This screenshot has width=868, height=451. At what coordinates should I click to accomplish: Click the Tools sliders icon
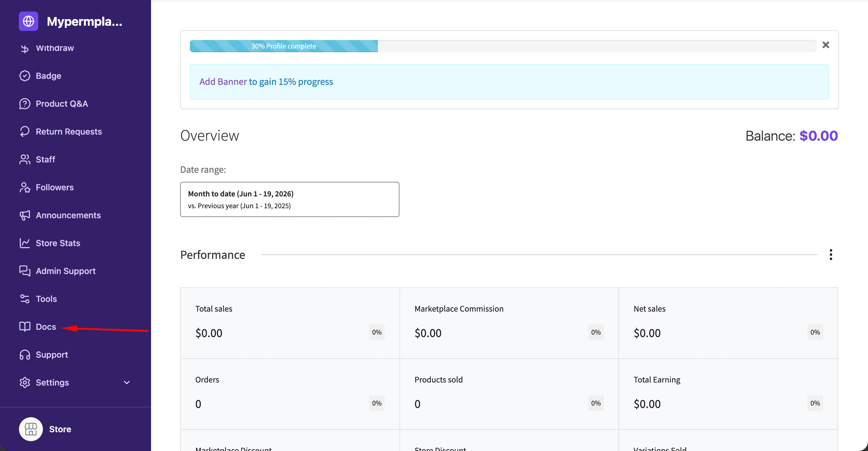[25, 299]
